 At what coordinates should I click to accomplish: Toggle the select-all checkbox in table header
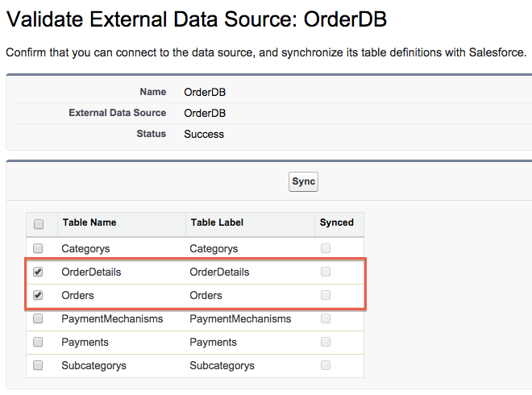click(x=38, y=224)
